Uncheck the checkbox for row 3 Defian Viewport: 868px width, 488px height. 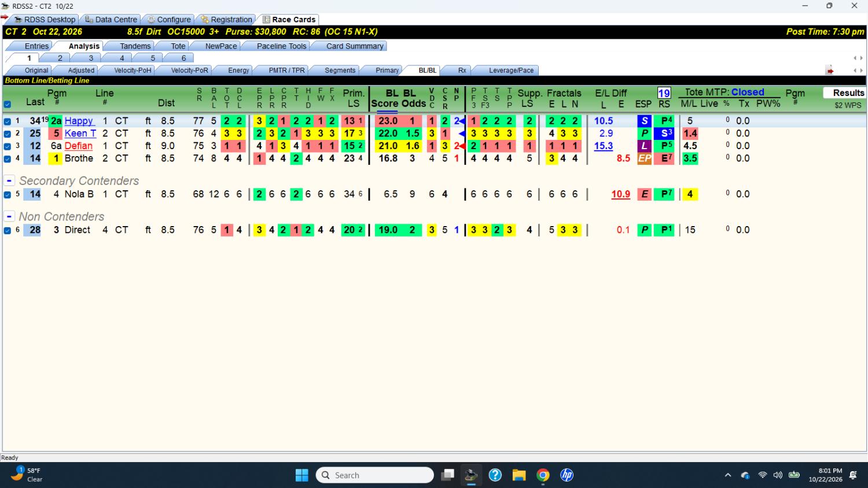(7, 146)
